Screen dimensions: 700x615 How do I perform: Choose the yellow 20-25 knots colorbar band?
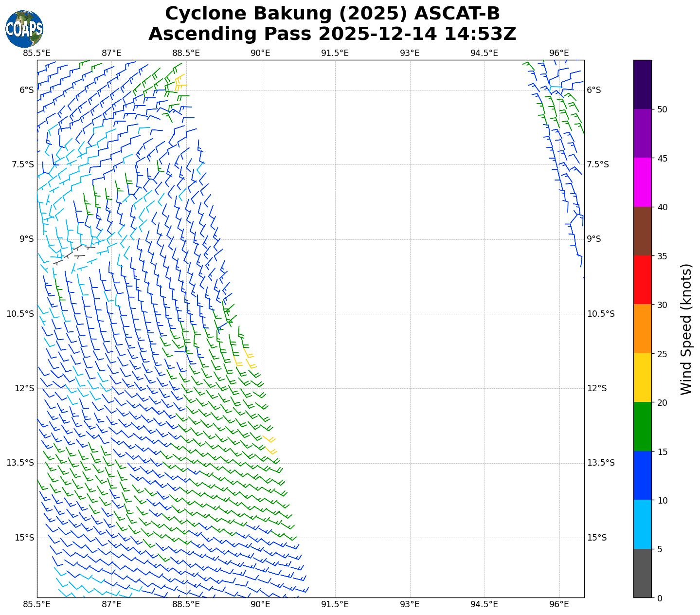point(642,378)
